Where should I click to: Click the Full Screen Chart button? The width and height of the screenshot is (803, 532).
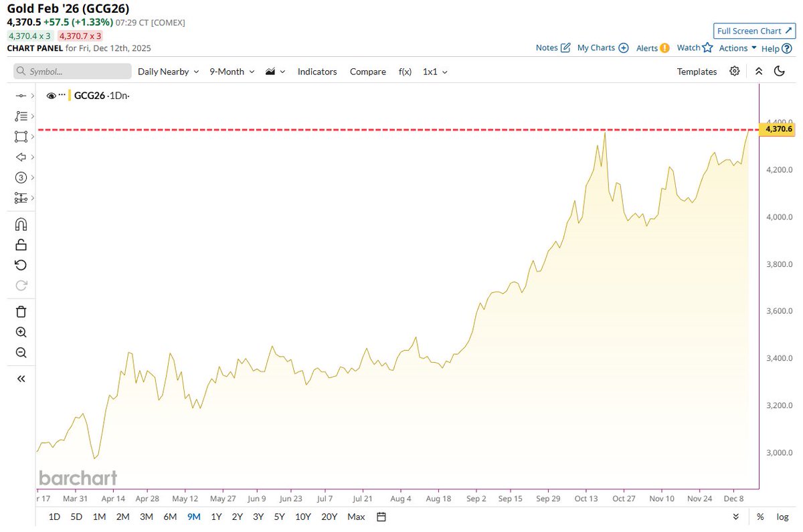pyautogui.click(x=754, y=31)
